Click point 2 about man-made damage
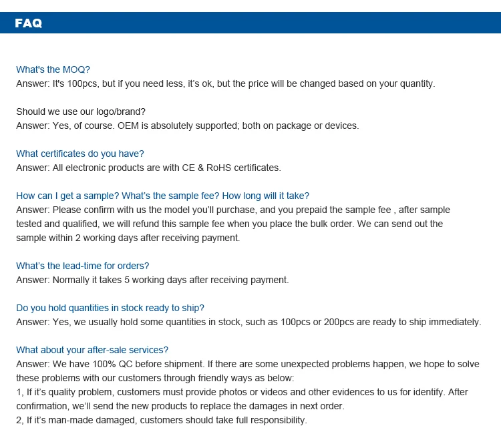501x448 pixels. (x=161, y=420)
